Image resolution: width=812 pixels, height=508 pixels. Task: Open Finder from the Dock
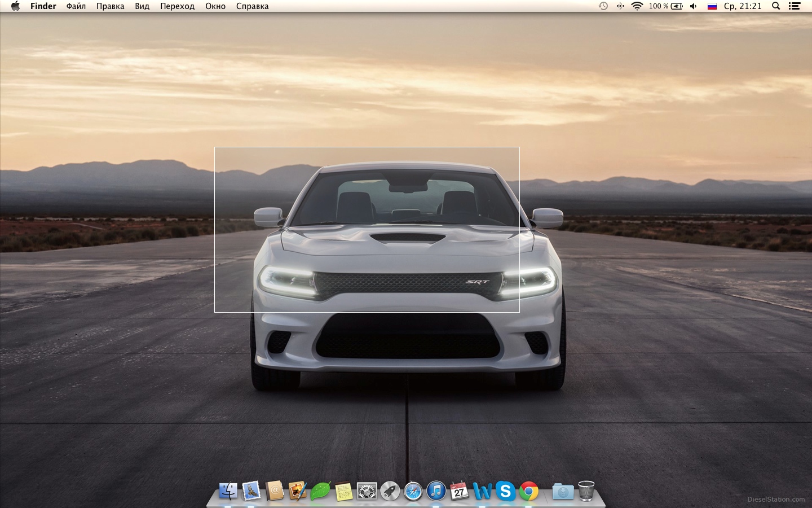point(228,492)
